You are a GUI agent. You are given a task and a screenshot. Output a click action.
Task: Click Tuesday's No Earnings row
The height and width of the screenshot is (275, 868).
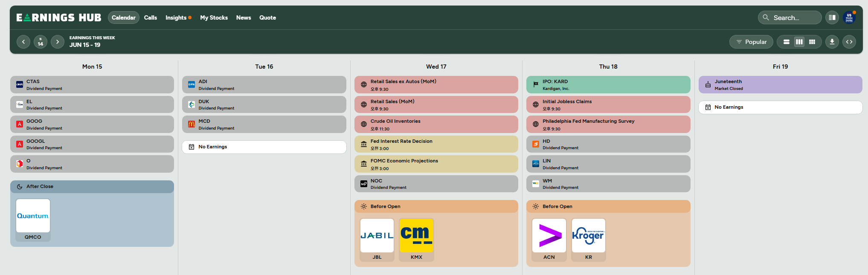(264, 147)
